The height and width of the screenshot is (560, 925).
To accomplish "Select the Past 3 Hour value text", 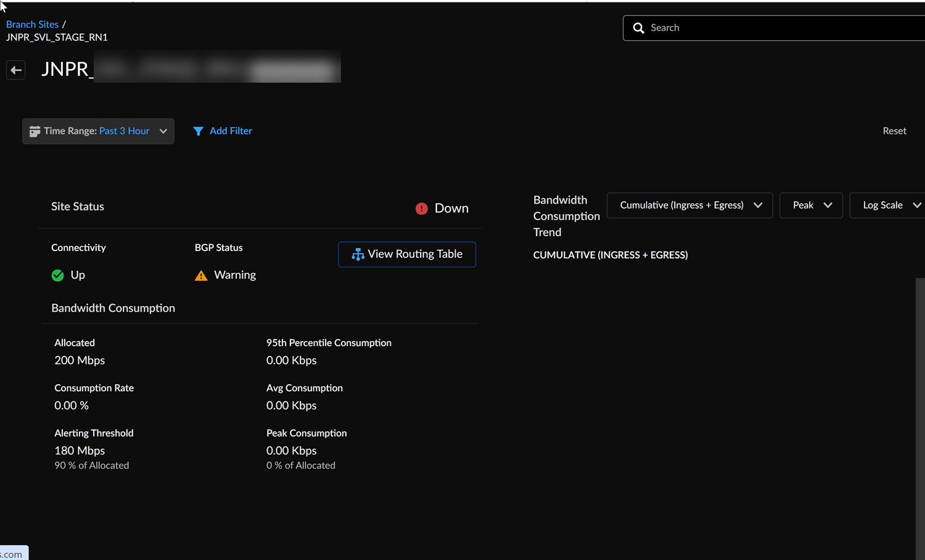I will pos(125,131).
